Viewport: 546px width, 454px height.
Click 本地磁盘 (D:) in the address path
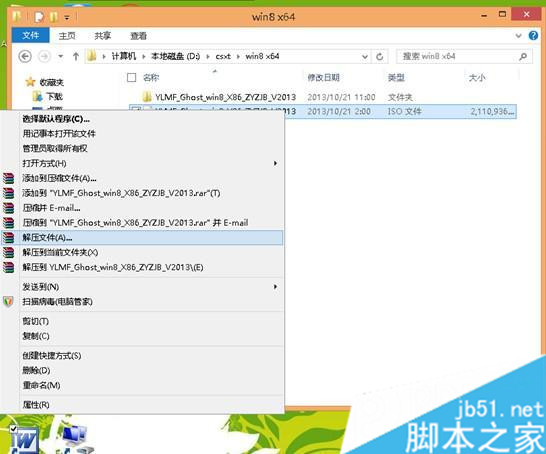(x=176, y=56)
